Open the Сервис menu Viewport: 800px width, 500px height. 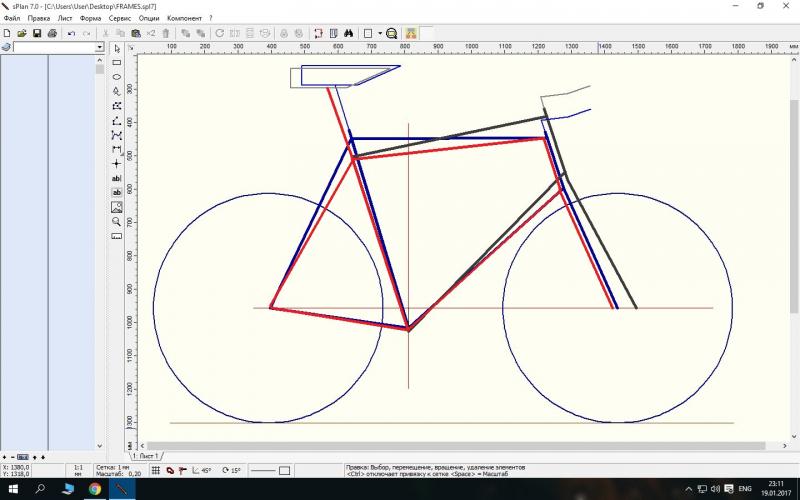pos(120,18)
